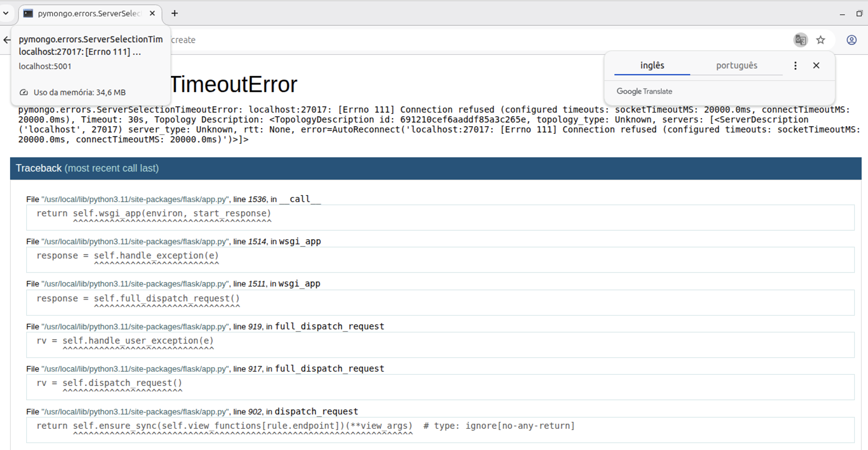Click the Google Translate icon in address bar
The width and height of the screenshot is (868, 450).
(800, 40)
